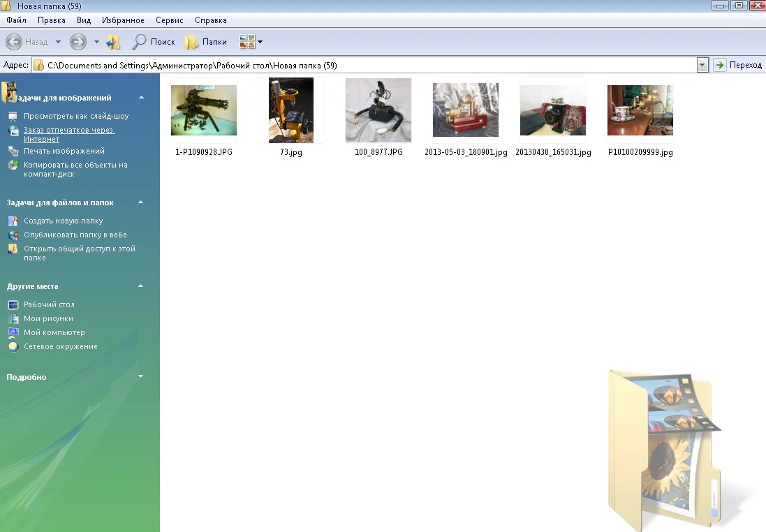Select the 100_8977.JPG thumbnail
This screenshot has height=532, width=766.
coord(378,110)
